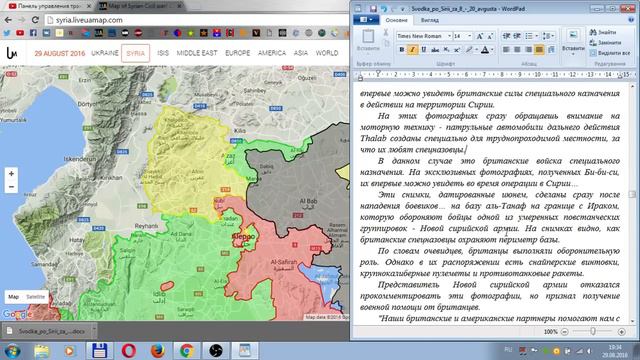
Task: Align text right in WordPad
Action: click(x=528, y=50)
